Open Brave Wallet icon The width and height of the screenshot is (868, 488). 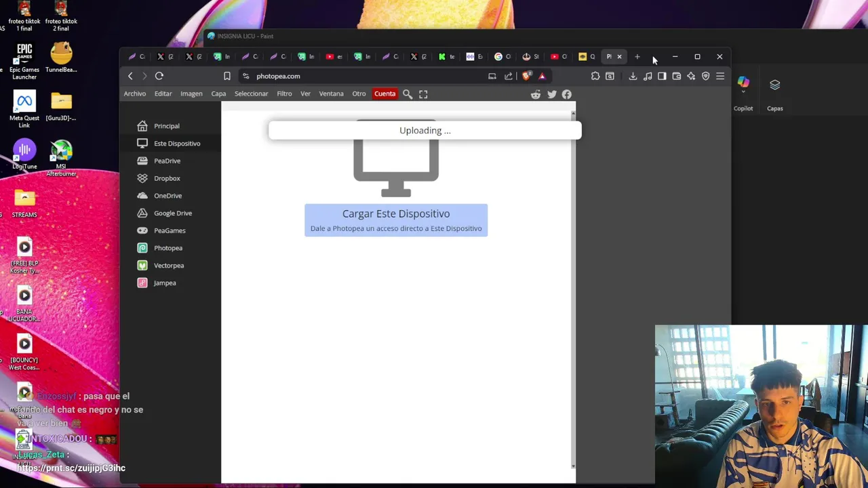point(677,76)
